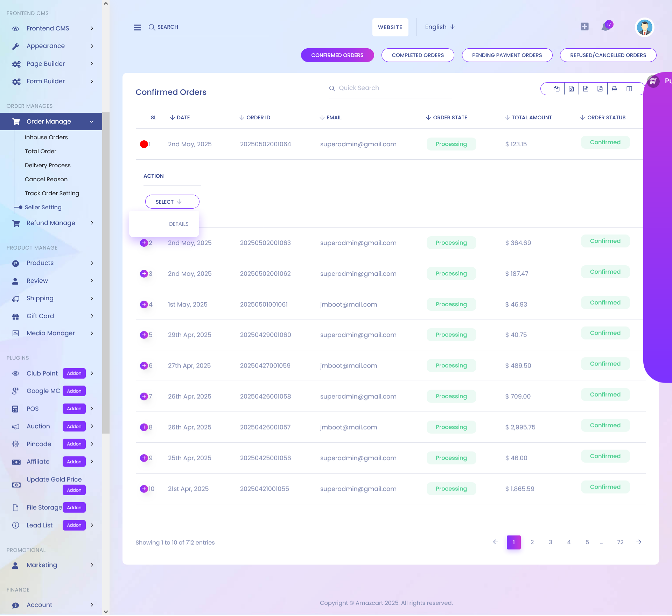Click the previous page arrow
This screenshot has height=616, width=672.
click(x=495, y=542)
